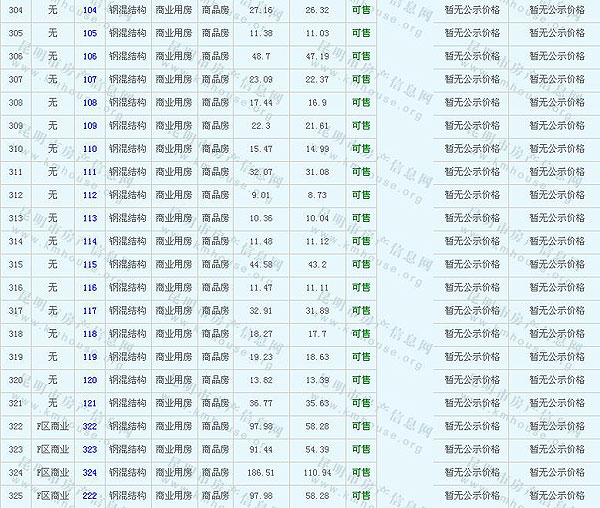
Task: Open F区商业 unit 323 link
Action: tap(90, 450)
